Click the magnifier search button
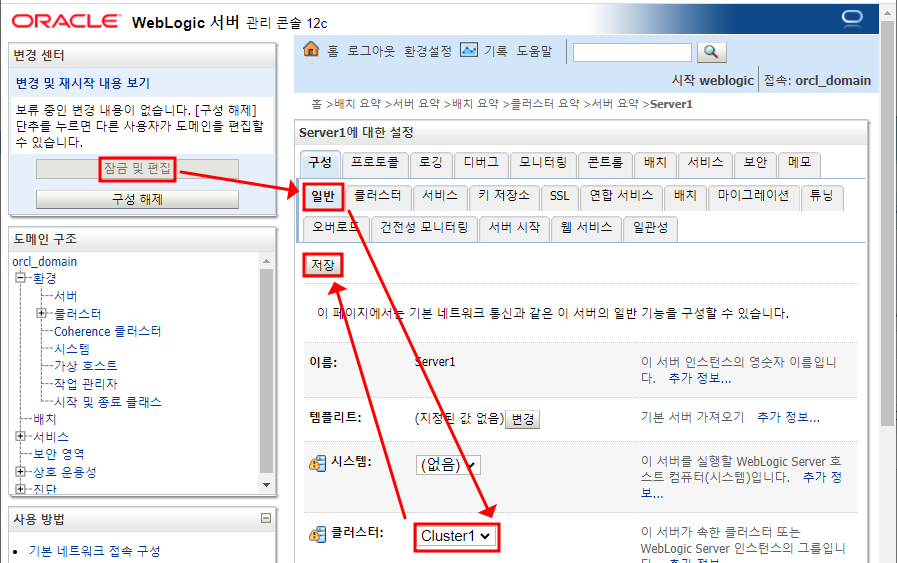 [x=712, y=52]
